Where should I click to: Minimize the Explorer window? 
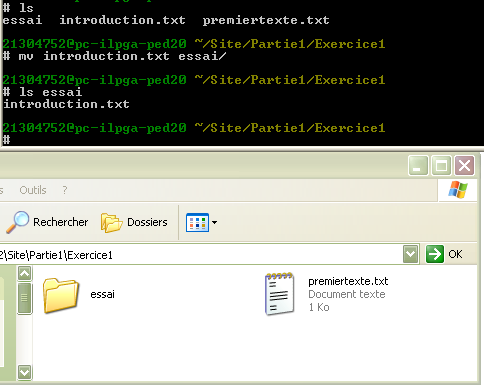click(418, 165)
